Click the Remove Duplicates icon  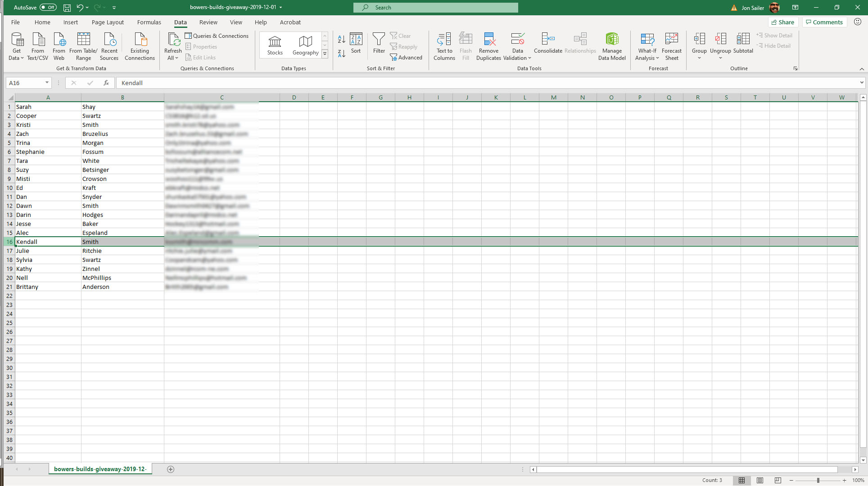(488, 40)
